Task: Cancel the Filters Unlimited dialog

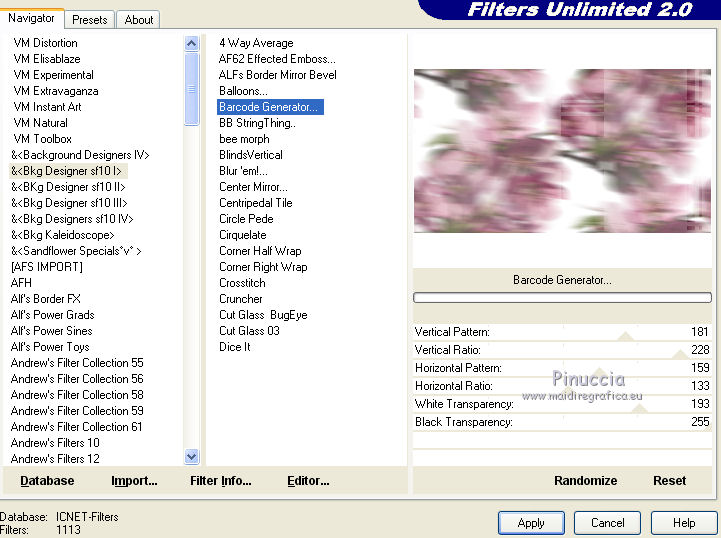Action: [607, 523]
